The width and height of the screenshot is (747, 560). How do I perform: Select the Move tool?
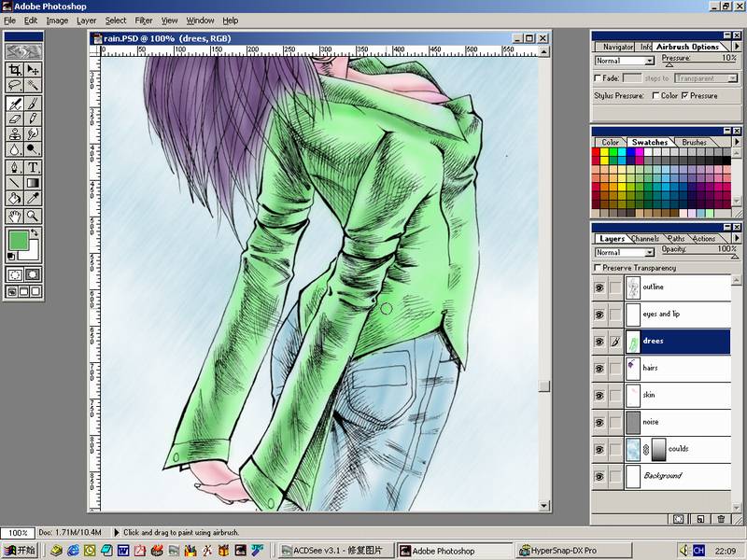pos(33,70)
